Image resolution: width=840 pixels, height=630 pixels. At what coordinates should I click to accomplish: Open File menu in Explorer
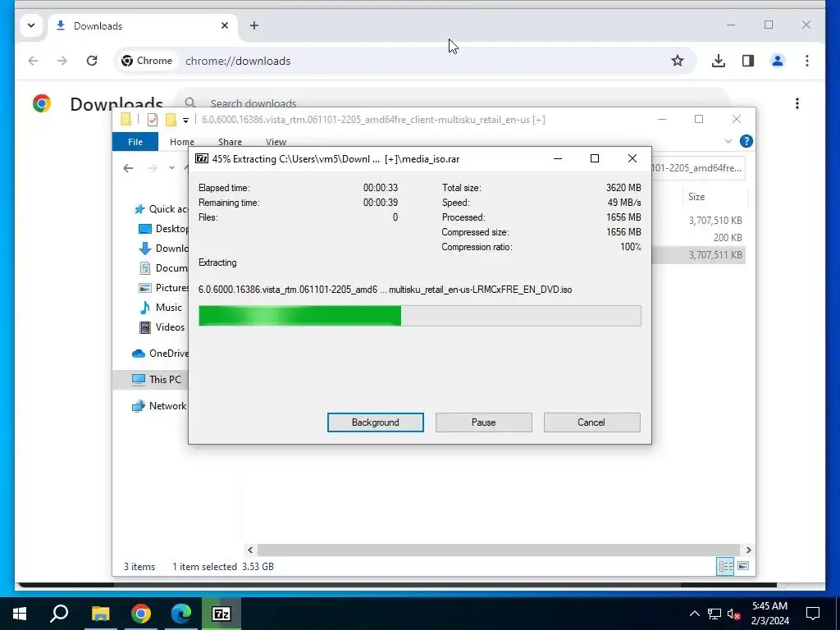(135, 142)
